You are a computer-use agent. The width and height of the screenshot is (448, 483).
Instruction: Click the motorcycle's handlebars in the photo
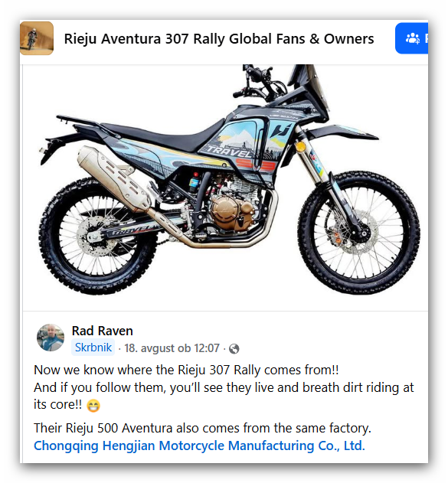[x=257, y=83]
